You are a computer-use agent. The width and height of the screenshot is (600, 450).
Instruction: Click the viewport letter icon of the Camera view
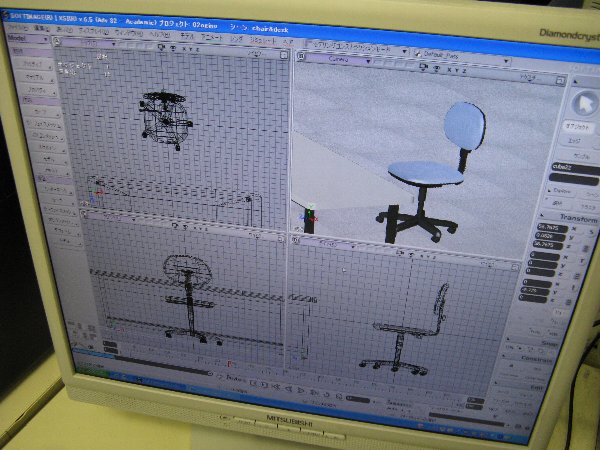pyautogui.click(x=300, y=57)
